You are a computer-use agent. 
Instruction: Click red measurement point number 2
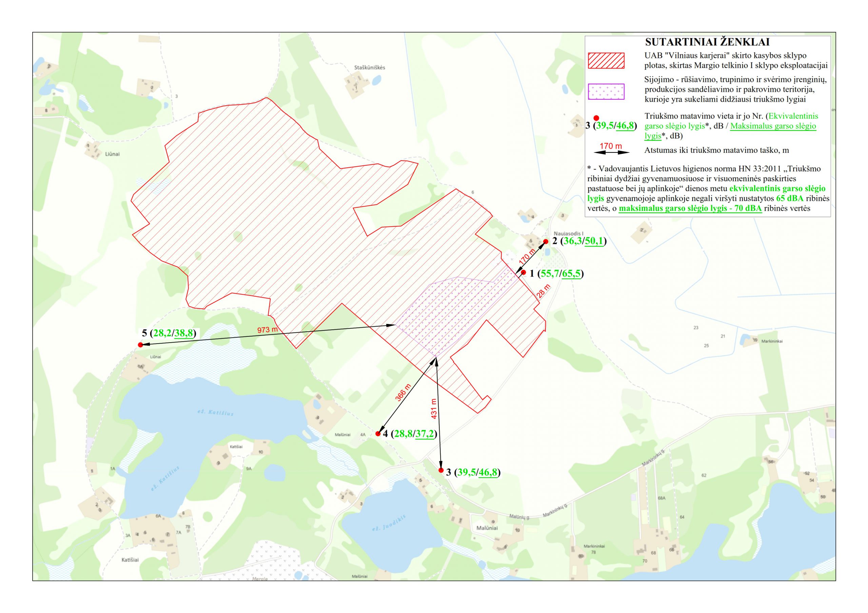coord(546,242)
